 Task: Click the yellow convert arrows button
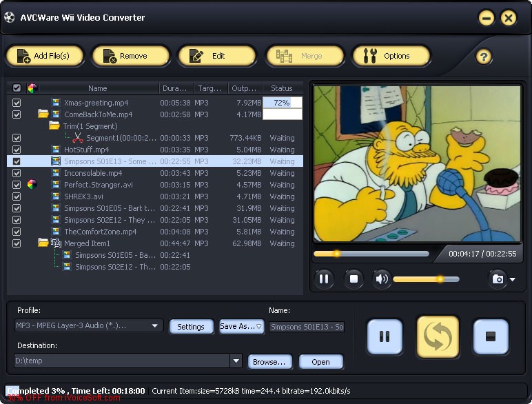tap(438, 336)
